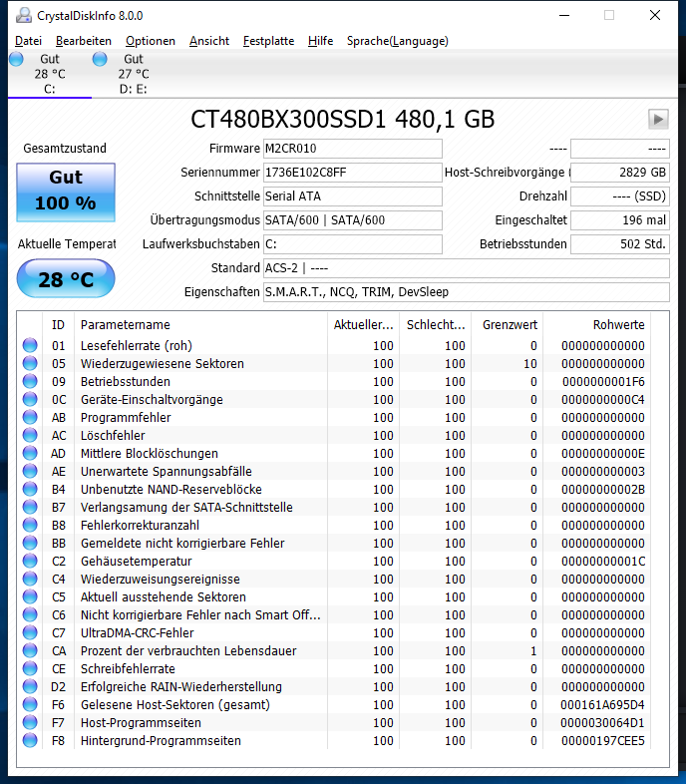Click status orb for Löschfehler

30,436
